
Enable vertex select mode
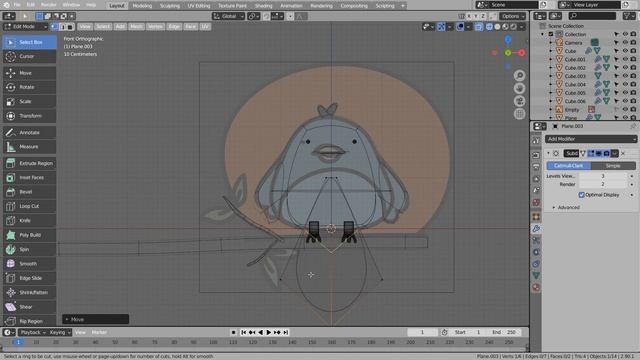click(x=54, y=27)
